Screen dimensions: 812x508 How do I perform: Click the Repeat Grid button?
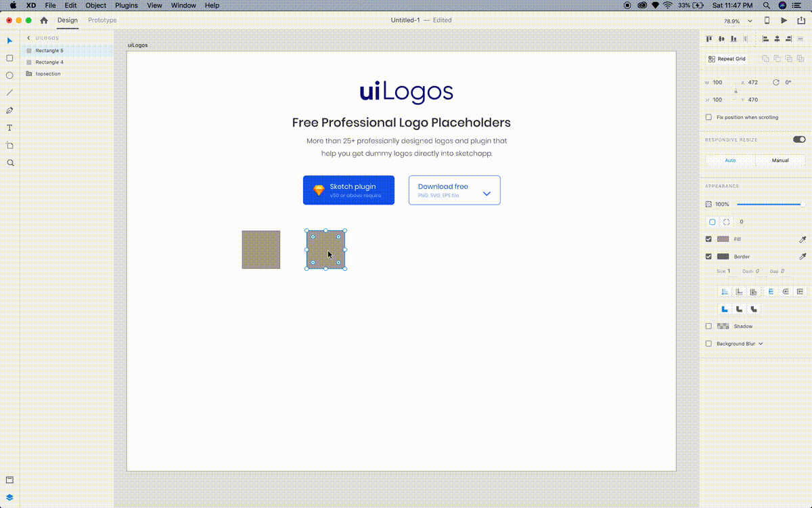(x=727, y=58)
